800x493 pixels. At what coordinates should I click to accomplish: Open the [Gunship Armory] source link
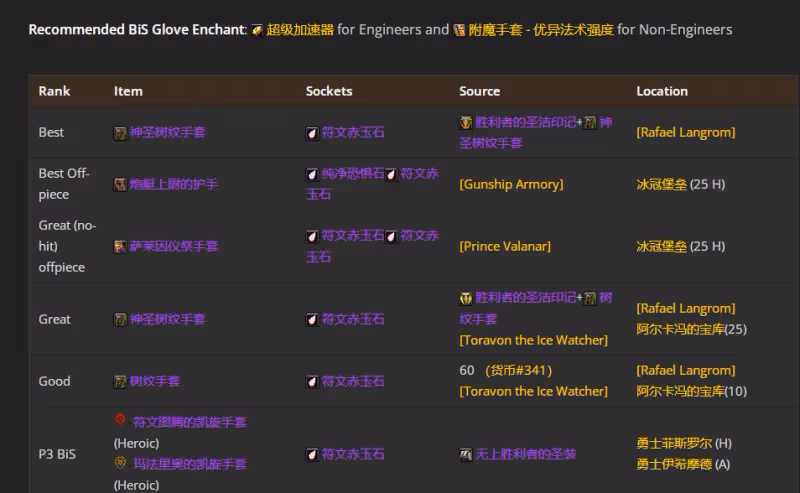tap(511, 184)
